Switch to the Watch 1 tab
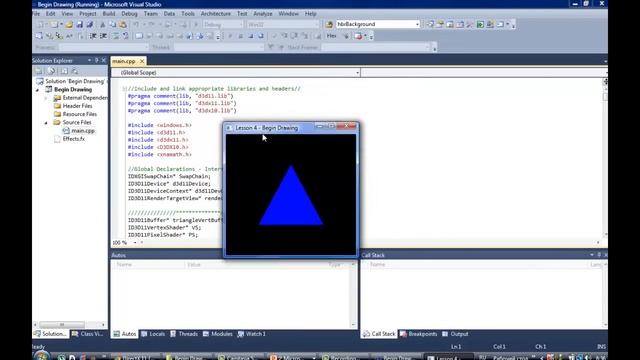The image size is (640, 360). (251, 334)
